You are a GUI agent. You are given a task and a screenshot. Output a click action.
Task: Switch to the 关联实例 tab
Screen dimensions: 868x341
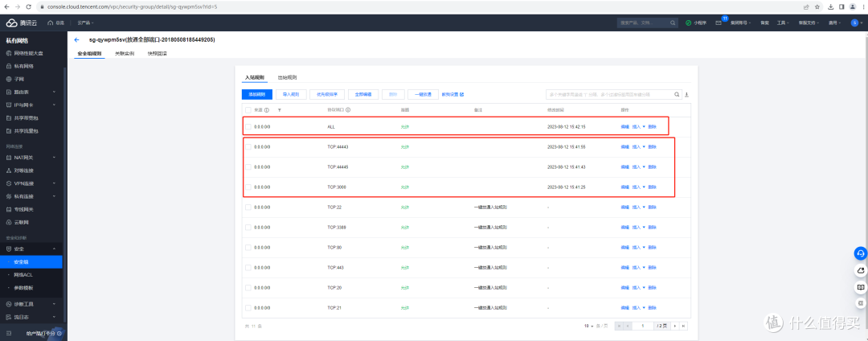pyautogui.click(x=125, y=54)
